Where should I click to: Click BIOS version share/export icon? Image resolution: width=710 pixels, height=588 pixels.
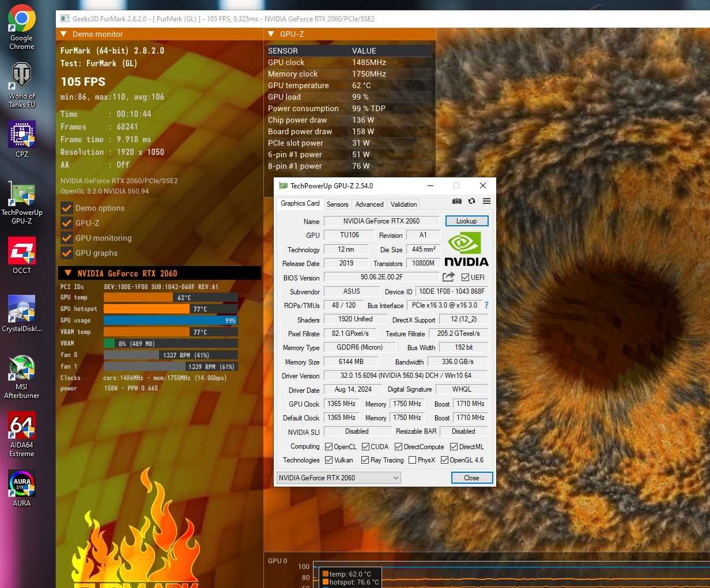[x=448, y=278]
